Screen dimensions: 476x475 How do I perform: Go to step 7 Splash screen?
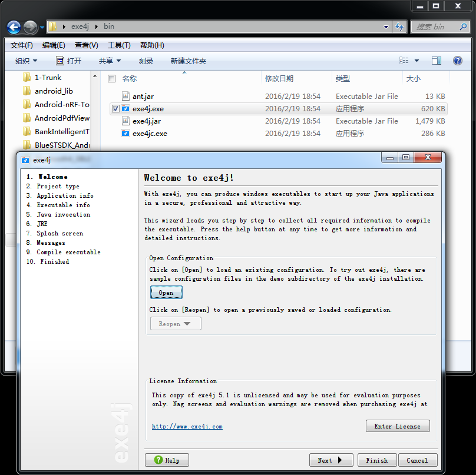point(55,233)
